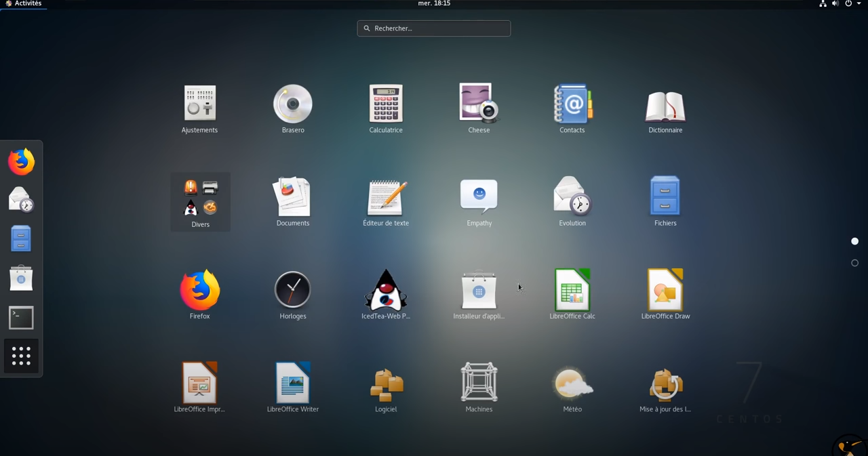
Task: Click the power icon in top bar
Action: pos(848,3)
